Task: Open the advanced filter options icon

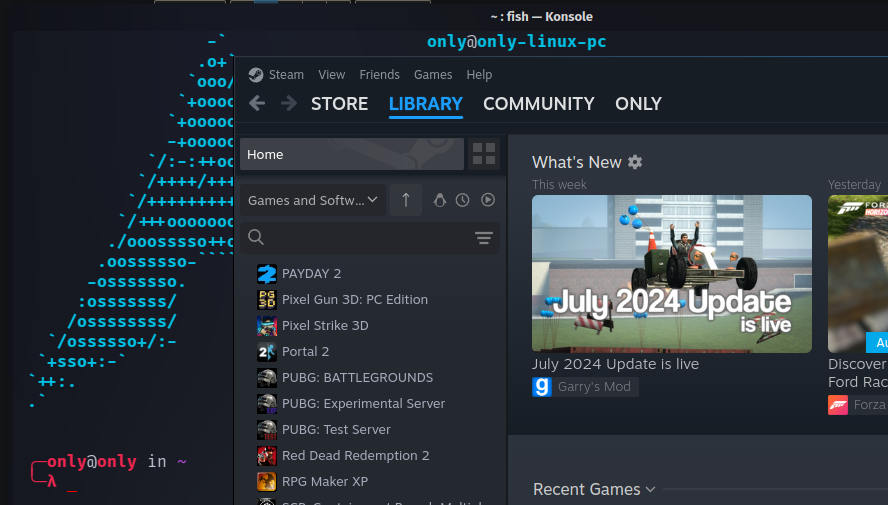Action: click(x=484, y=238)
